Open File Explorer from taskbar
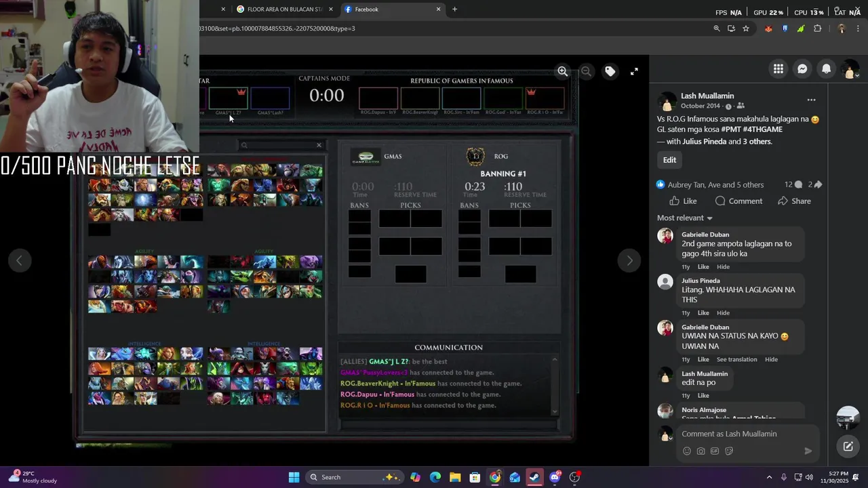868x488 pixels. (455, 477)
